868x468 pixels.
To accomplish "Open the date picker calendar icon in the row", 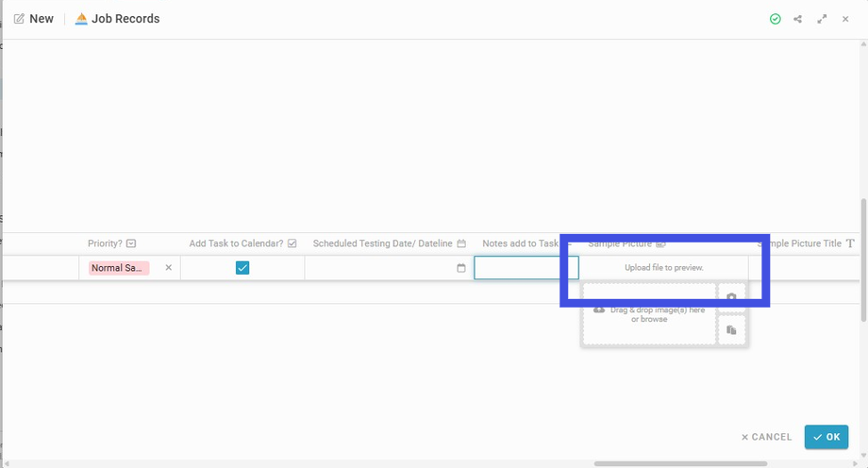I will click(x=461, y=268).
